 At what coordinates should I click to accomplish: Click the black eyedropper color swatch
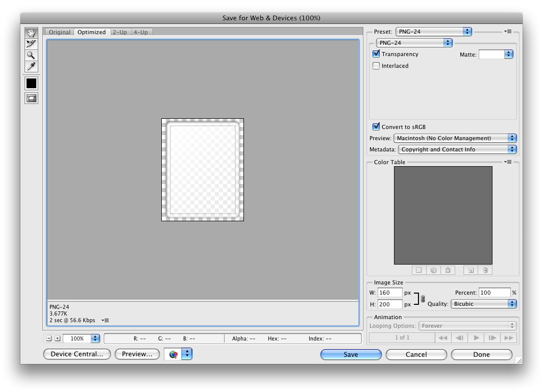point(31,83)
